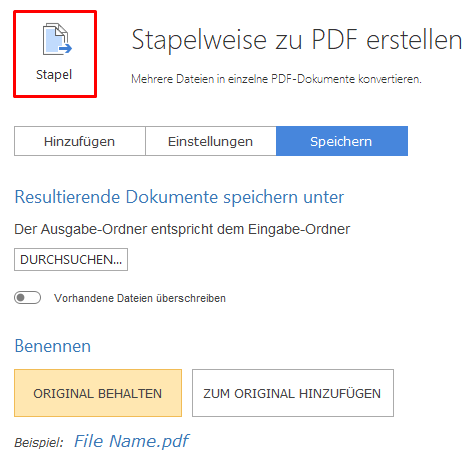Toggle the Vorhandene Dateien überschreiben switch
The image size is (474, 467).
pos(27,298)
